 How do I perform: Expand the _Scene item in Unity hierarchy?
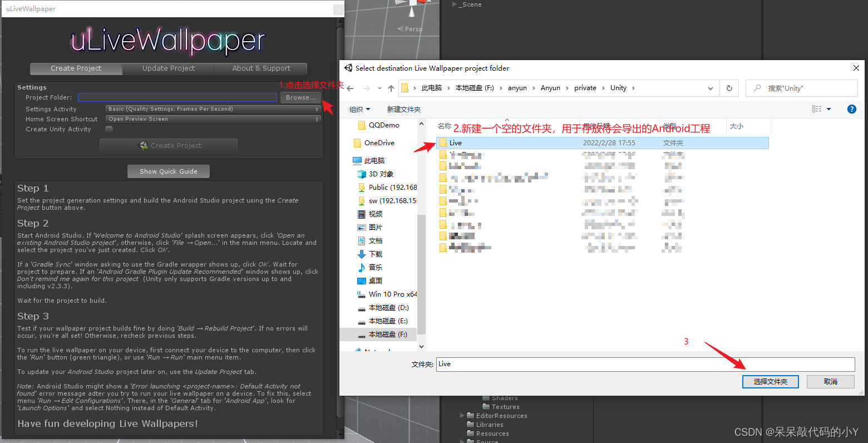click(454, 4)
